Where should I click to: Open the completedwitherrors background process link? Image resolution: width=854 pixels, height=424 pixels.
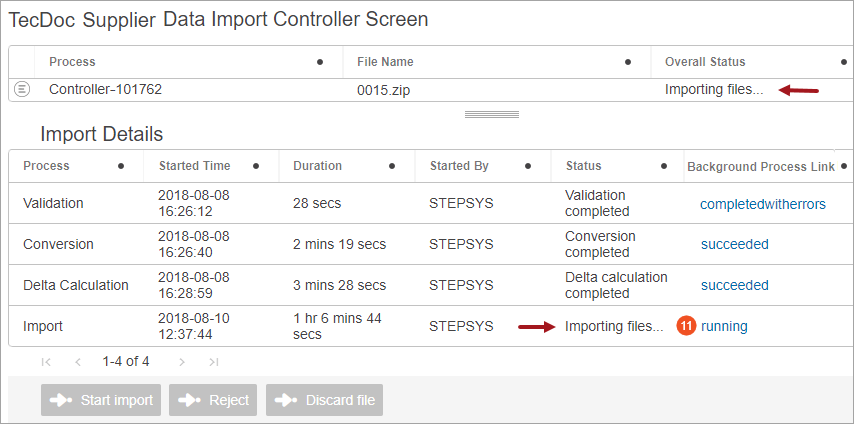(x=763, y=204)
